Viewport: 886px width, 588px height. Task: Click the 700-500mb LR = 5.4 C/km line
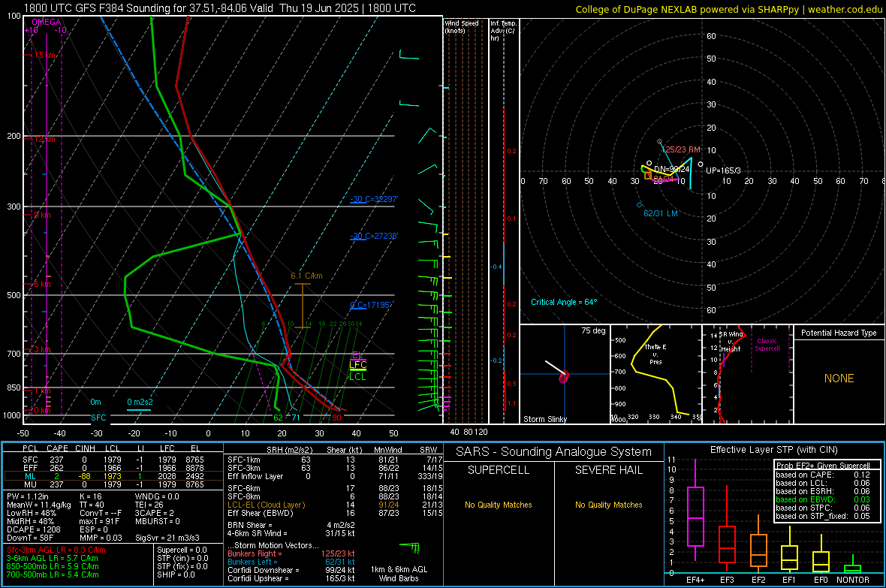(53, 574)
